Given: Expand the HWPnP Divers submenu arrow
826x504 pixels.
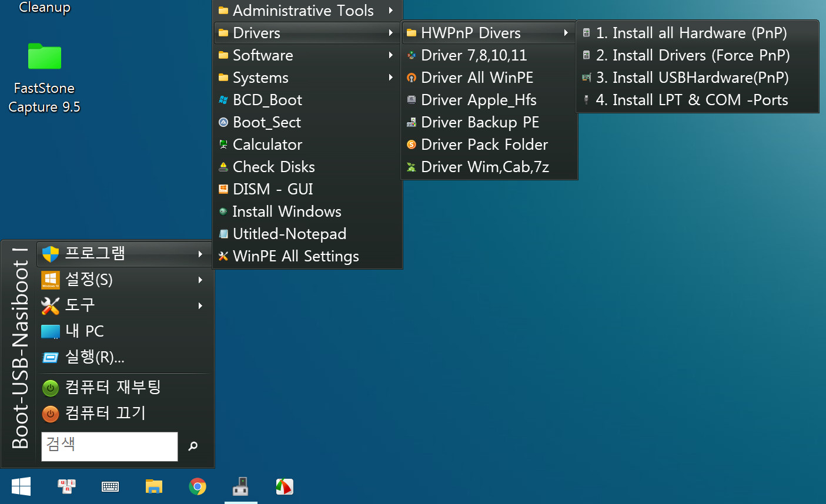Looking at the screenshot, I should point(566,33).
